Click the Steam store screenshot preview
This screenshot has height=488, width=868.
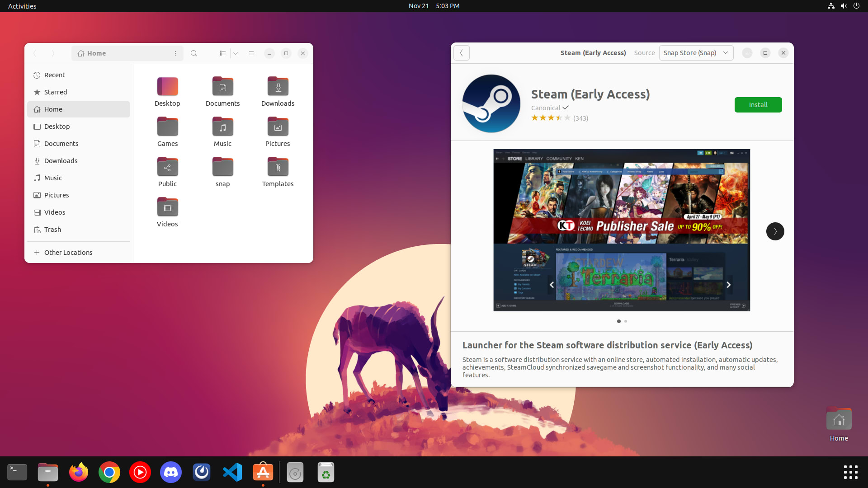tap(622, 230)
